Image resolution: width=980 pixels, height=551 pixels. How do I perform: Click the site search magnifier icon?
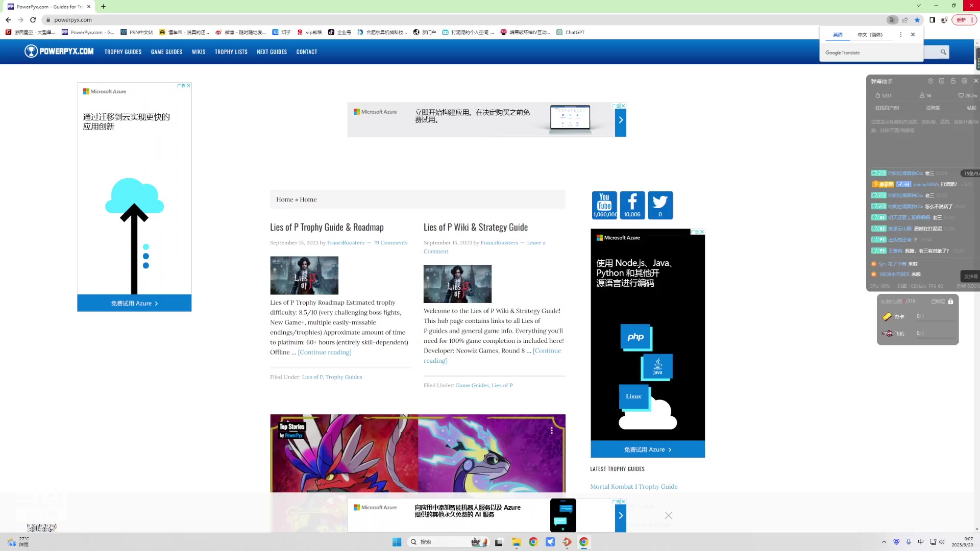point(943,52)
